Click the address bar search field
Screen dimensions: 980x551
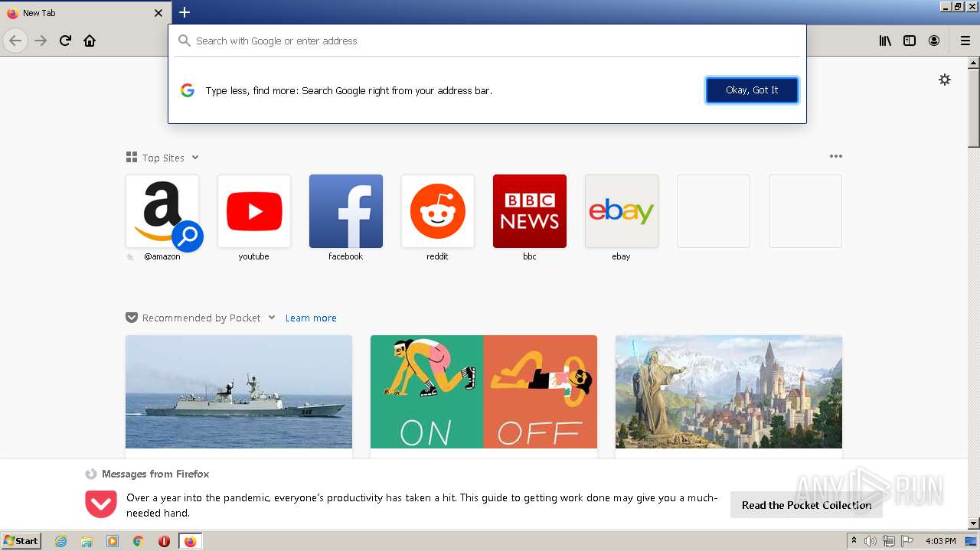[487, 41]
